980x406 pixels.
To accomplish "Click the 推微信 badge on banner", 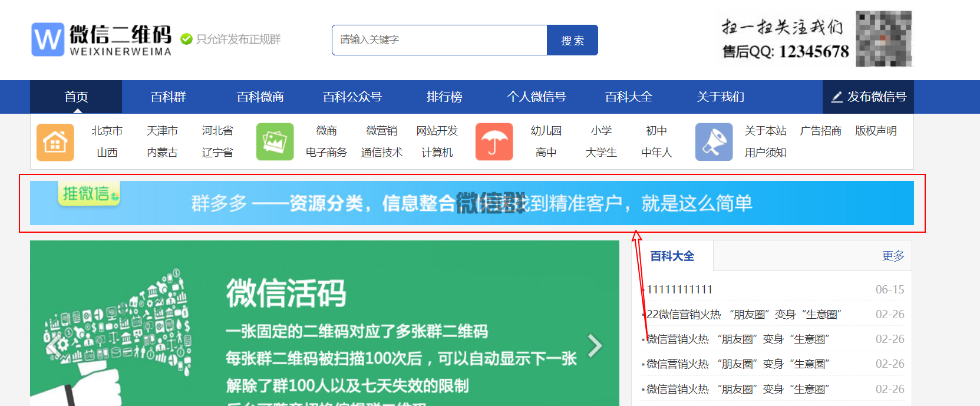I will [89, 193].
